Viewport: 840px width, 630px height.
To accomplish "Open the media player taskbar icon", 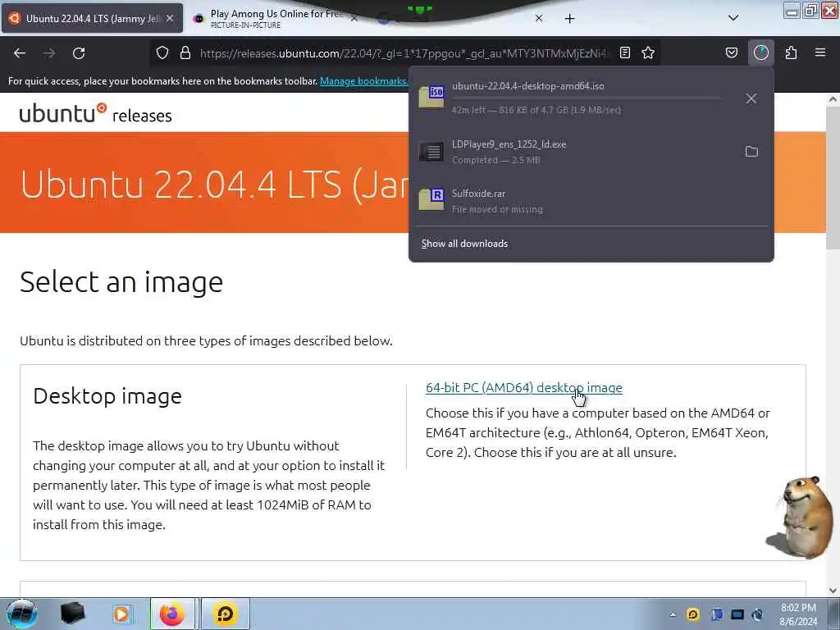I will point(121,614).
